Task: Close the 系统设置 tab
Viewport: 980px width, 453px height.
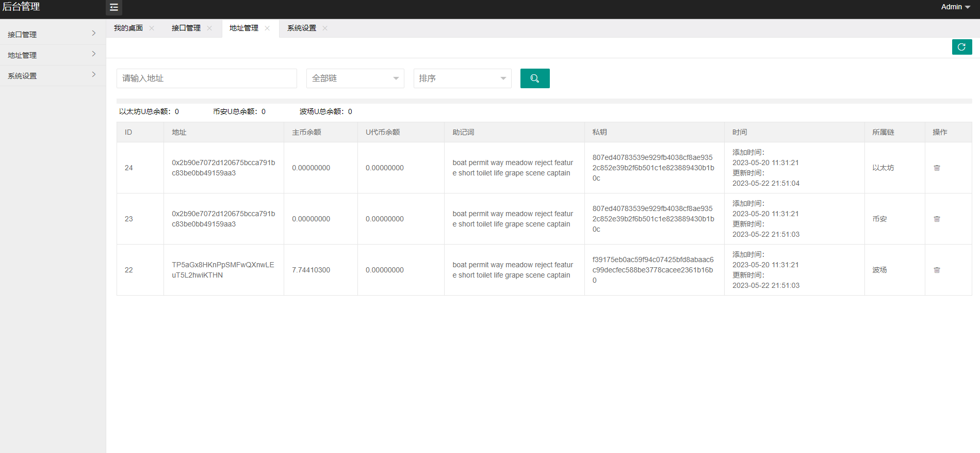Action: 325,28
